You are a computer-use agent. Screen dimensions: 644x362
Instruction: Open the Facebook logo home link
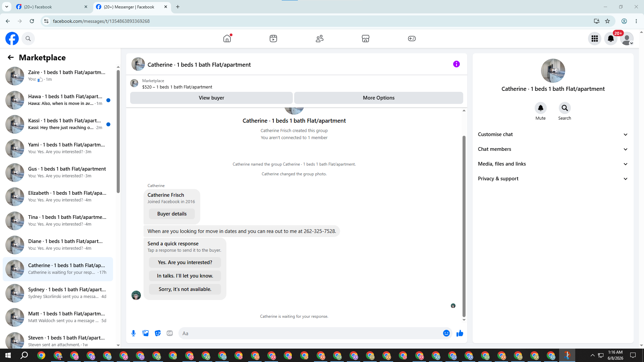coord(12,39)
